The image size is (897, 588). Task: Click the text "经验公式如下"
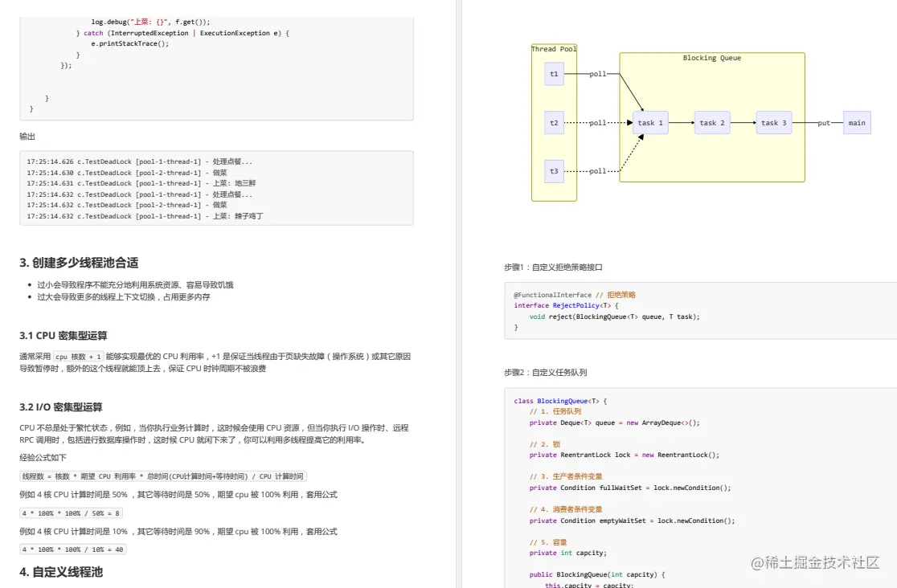(43, 458)
